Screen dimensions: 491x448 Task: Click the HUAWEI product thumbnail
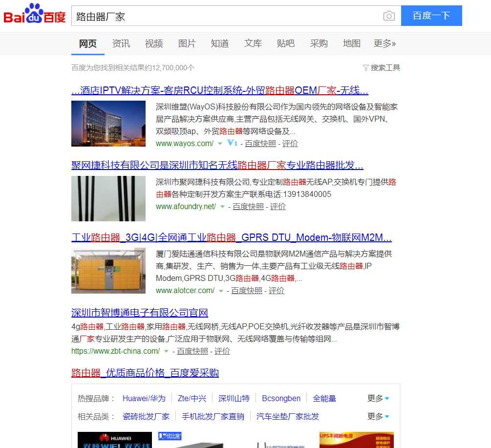tap(115, 440)
